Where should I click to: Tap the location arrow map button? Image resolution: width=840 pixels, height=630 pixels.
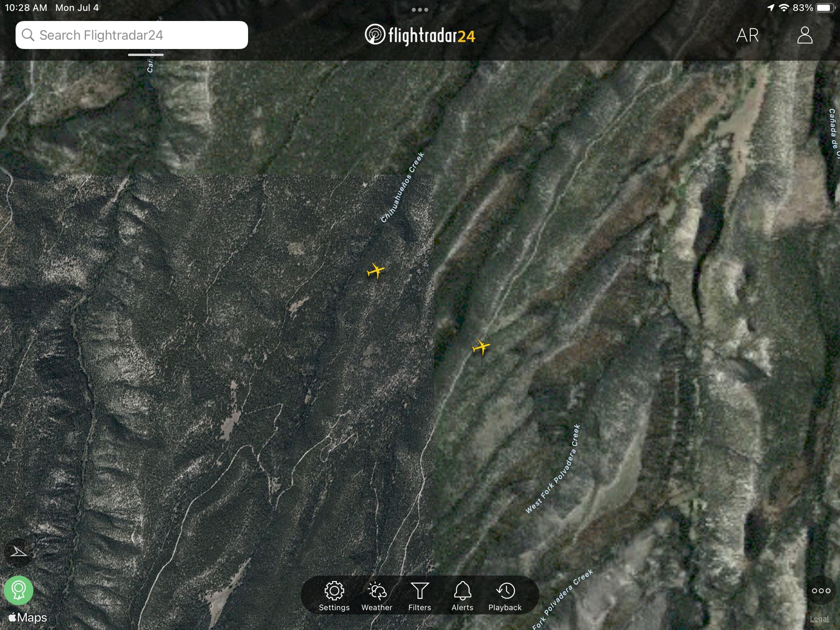click(x=18, y=552)
